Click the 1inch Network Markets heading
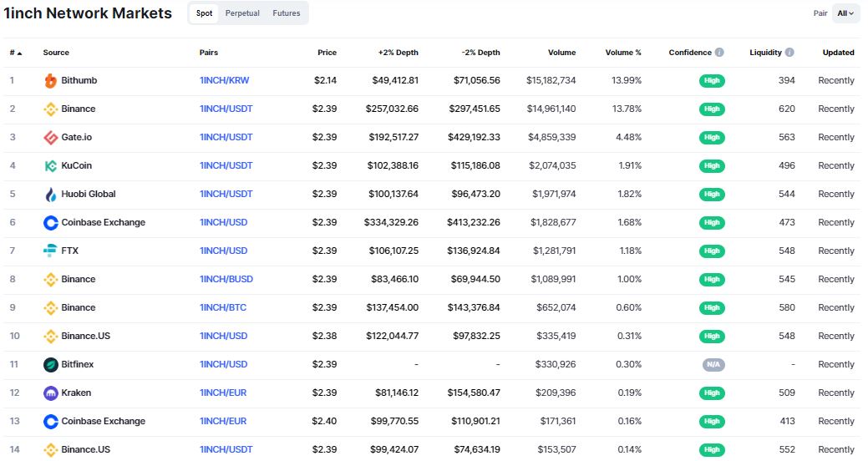 click(x=88, y=13)
